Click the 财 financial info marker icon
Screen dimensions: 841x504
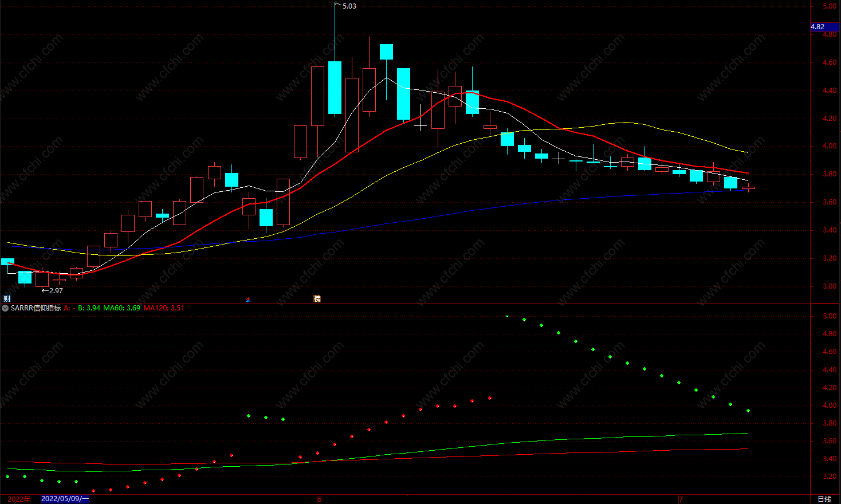pyautogui.click(x=7, y=299)
